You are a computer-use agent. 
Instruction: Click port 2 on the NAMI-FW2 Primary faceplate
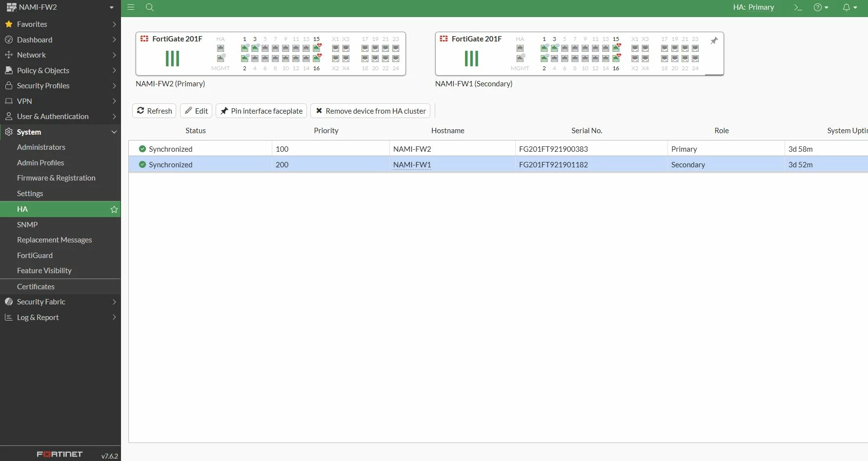click(244, 58)
